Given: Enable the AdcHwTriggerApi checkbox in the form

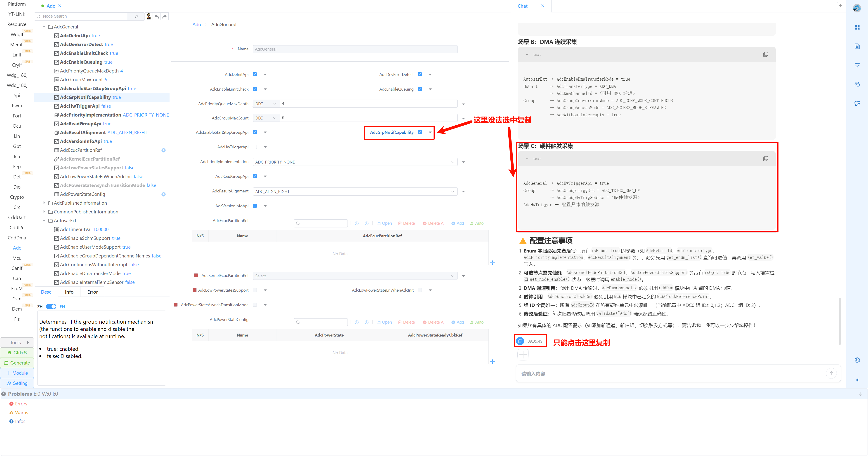Looking at the screenshot, I should (255, 147).
